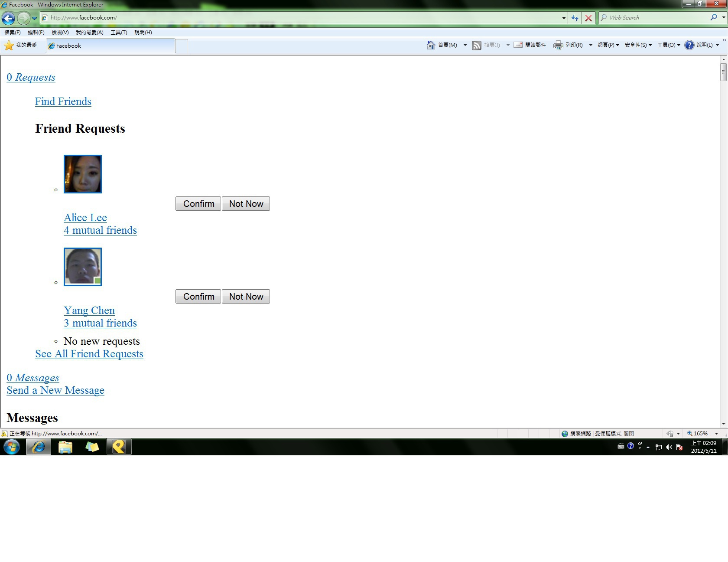Click the Internet Explorer taskbar icon

point(39,447)
